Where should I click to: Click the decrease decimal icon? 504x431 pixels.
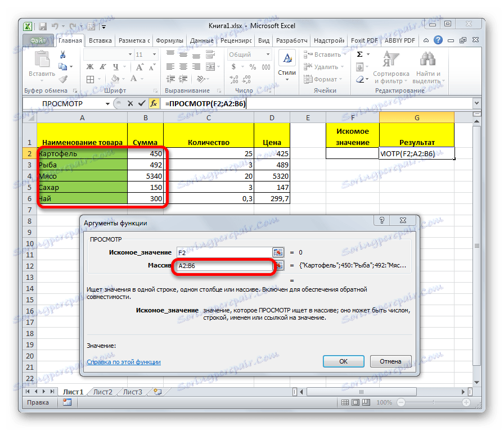click(246, 79)
